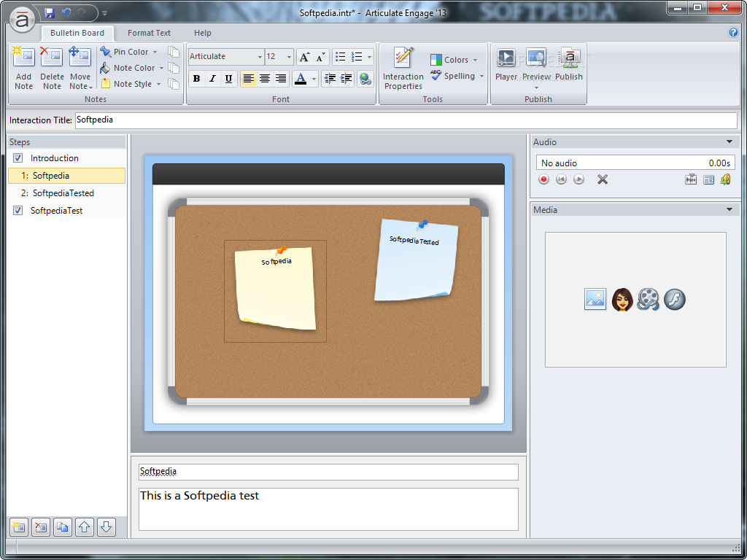Move step down arrow button
Image resolution: width=747 pixels, height=560 pixels.
tap(107, 527)
